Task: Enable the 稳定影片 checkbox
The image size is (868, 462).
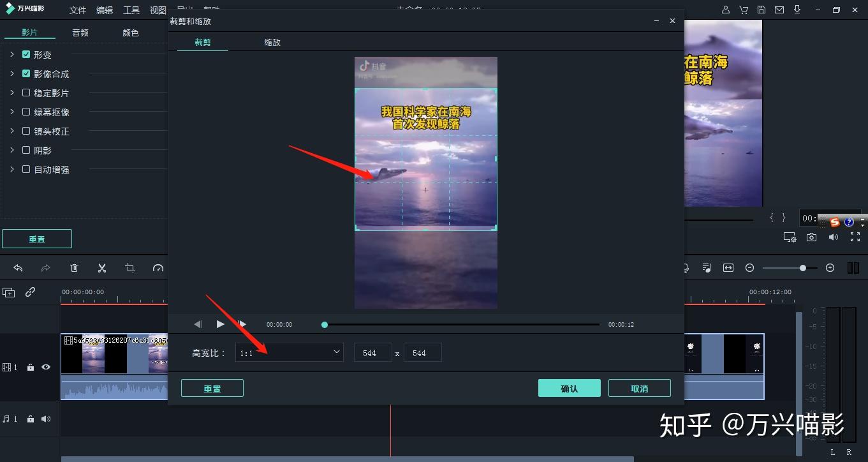Action: pyautogui.click(x=26, y=93)
